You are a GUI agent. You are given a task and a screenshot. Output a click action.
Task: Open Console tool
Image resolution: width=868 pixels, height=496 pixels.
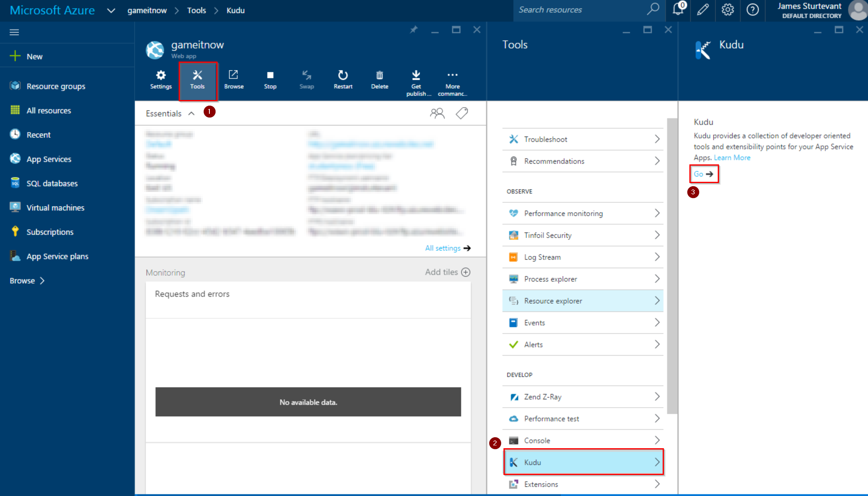click(x=582, y=441)
